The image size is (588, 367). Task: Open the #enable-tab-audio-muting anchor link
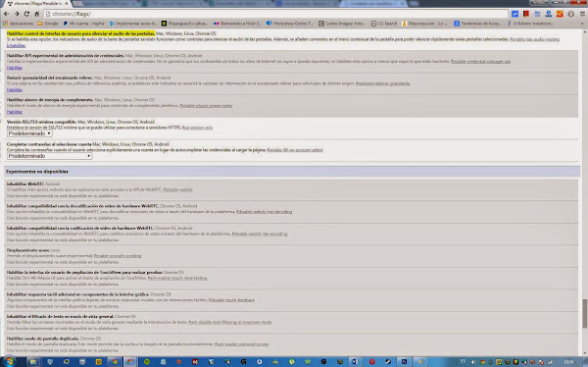click(x=534, y=39)
